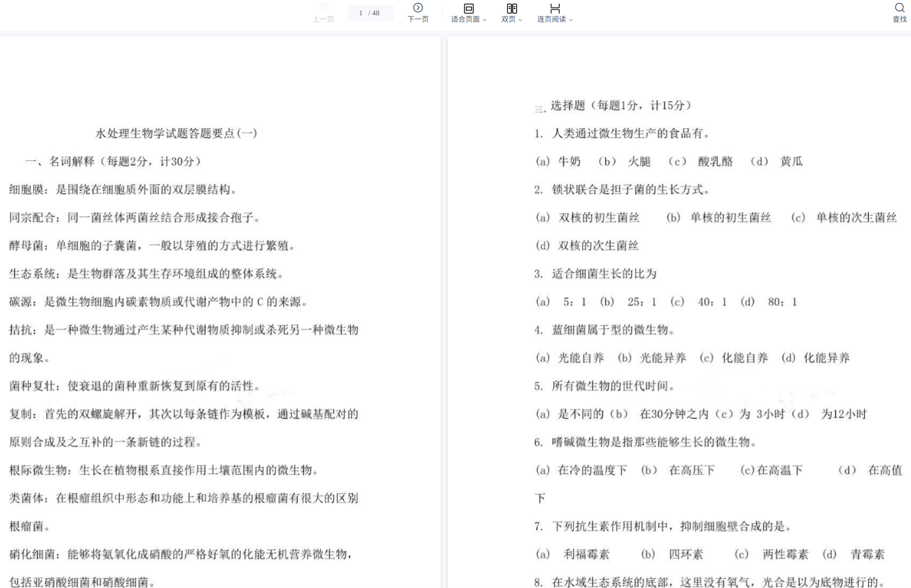Click the heading 一、名词解释
Screen dimensions: 911x588
coord(113,162)
